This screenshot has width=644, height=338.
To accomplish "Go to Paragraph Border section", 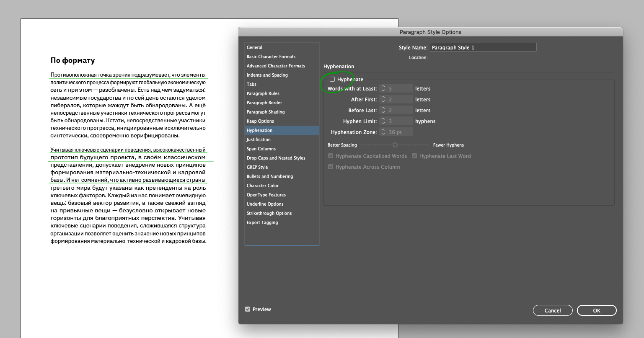I will click(282, 103).
